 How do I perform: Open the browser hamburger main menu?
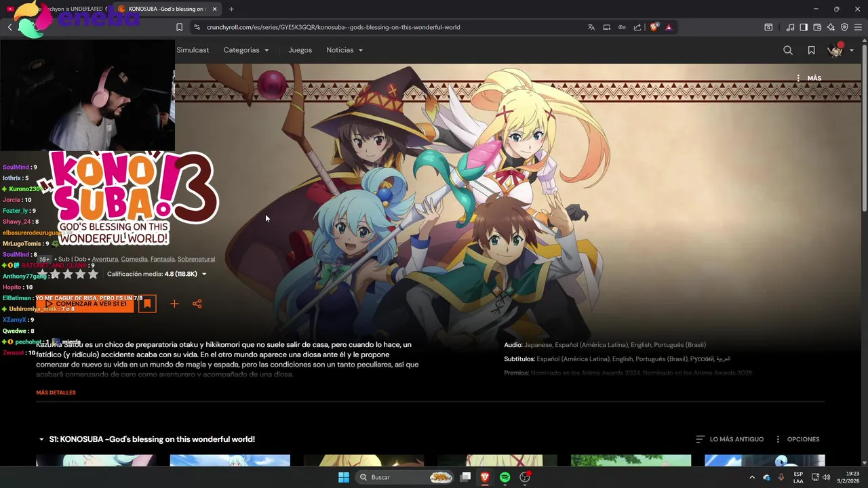tap(859, 27)
